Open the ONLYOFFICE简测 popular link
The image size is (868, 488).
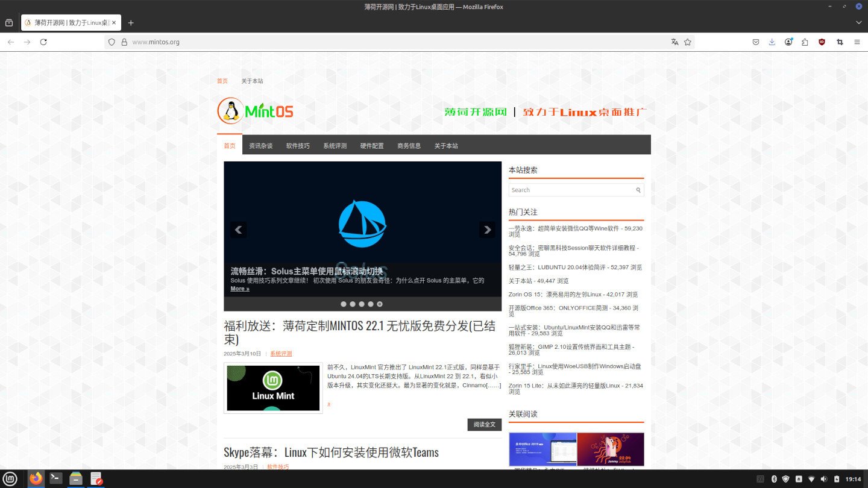click(573, 311)
